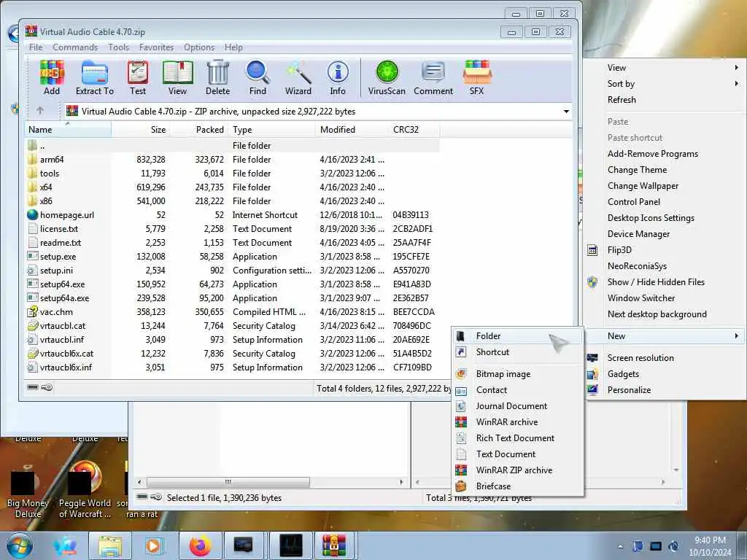Click the vrtaucbl.cat catalog icon
The image size is (747, 560).
point(32,326)
